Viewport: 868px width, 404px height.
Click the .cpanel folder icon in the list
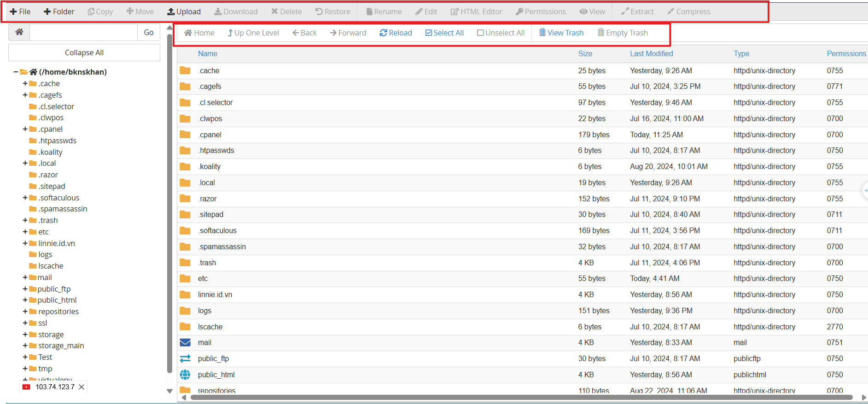[x=185, y=135]
